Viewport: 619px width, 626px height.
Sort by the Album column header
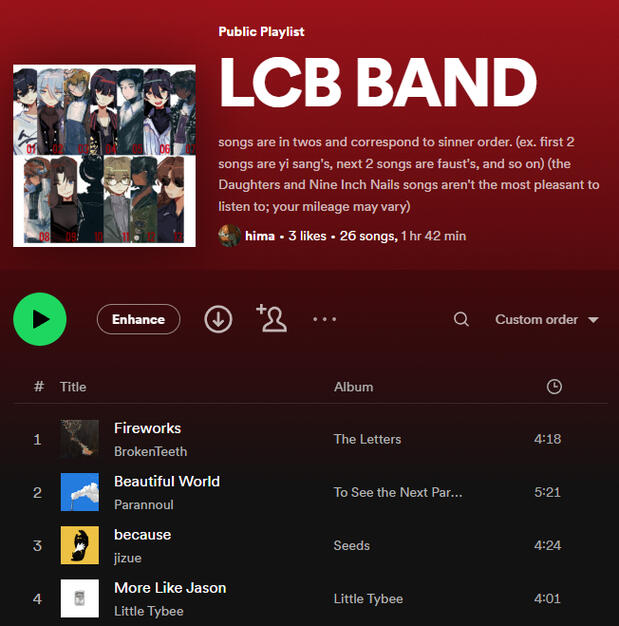click(353, 387)
